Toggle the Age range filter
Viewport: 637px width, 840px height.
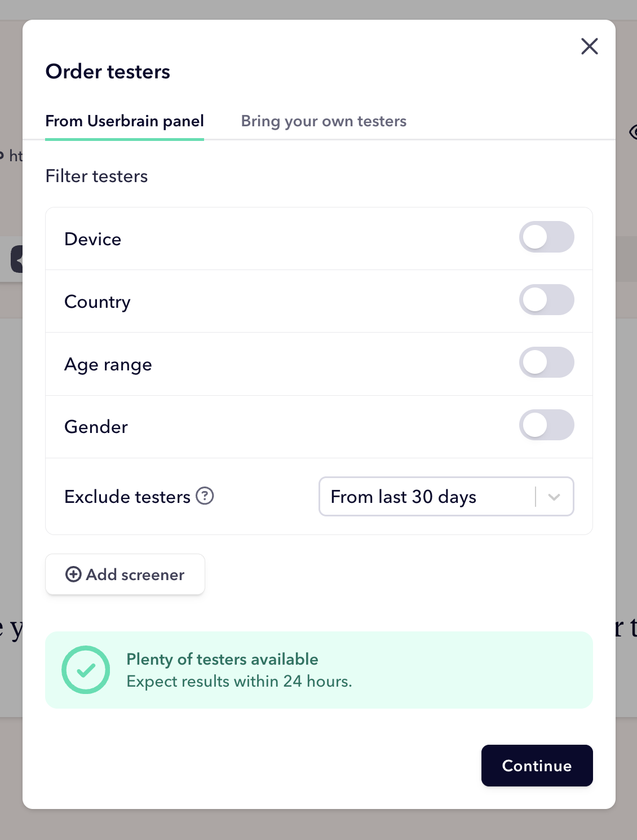pyautogui.click(x=546, y=362)
